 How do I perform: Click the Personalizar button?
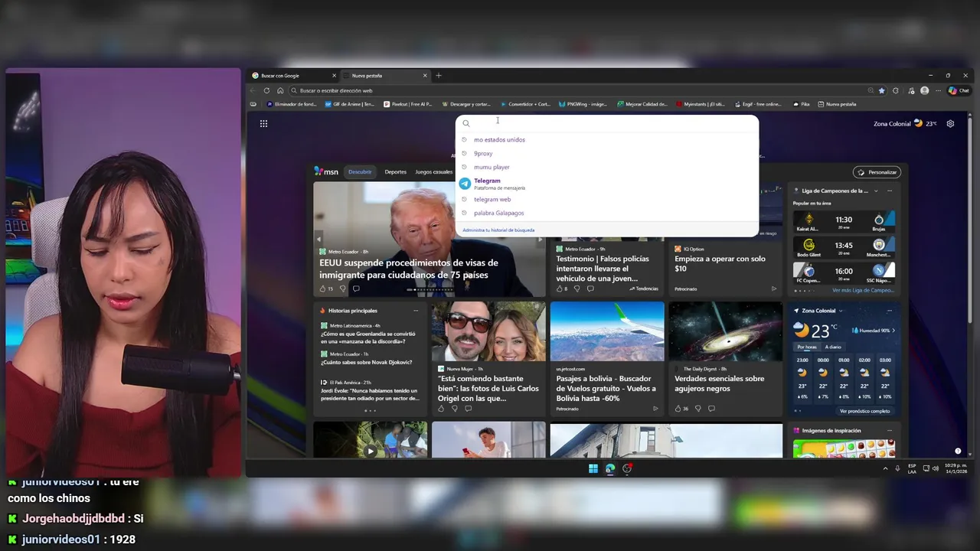[x=877, y=172]
